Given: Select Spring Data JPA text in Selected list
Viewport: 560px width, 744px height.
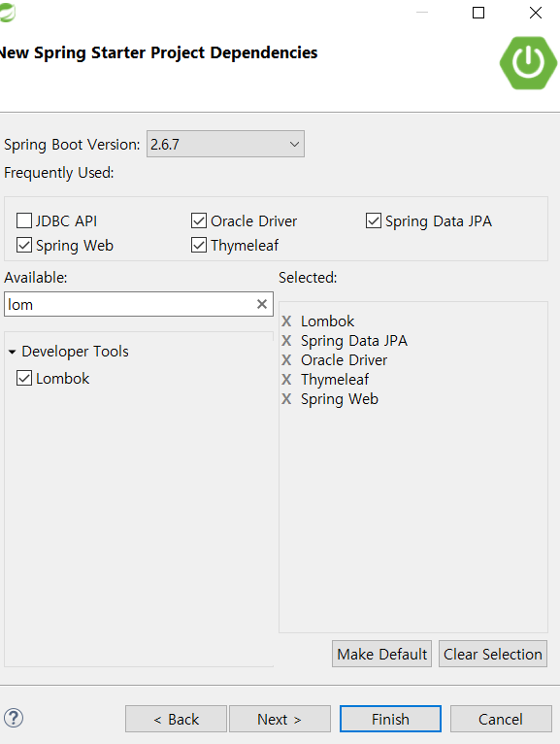Looking at the screenshot, I should tap(354, 341).
